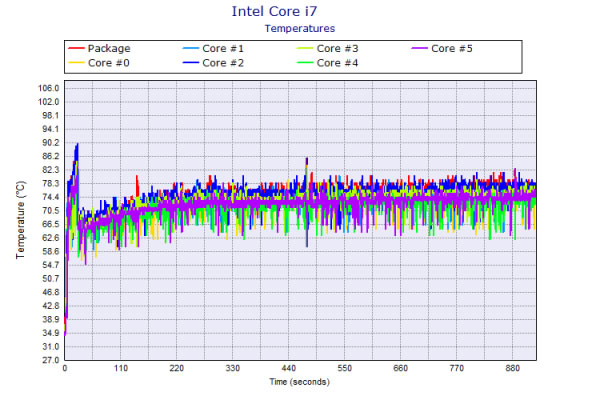Click the 31.0 y-axis value

tap(51, 347)
